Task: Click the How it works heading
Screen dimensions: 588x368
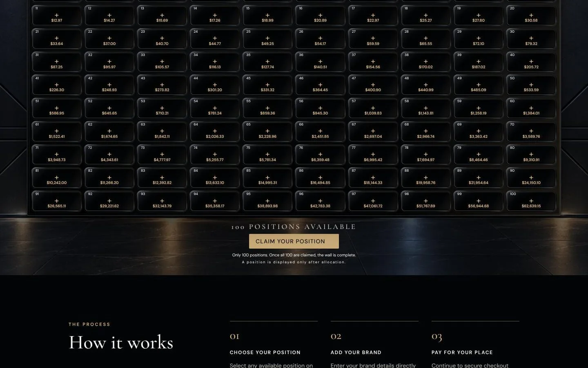Action: point(121,342)
